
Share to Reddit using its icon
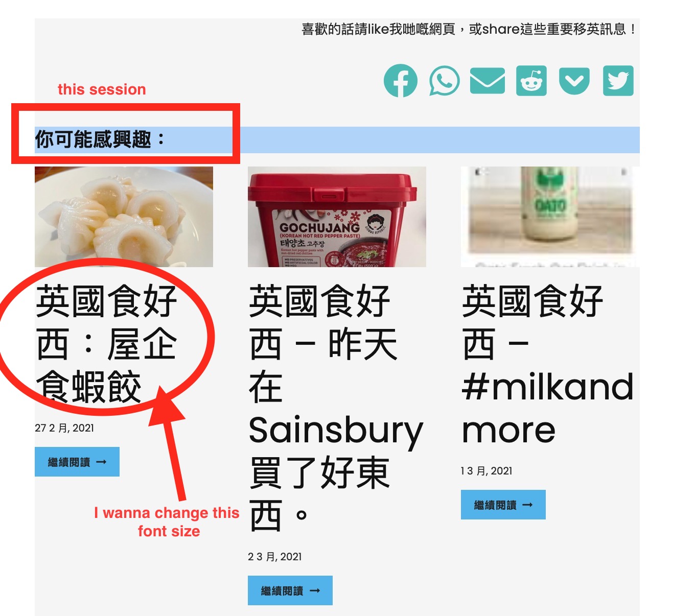(x=531, y=81)
